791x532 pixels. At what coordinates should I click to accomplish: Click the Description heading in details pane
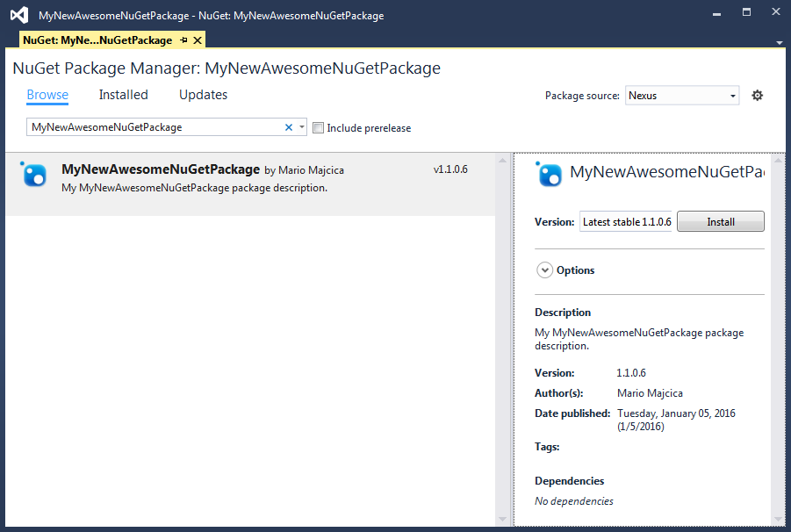[x=563, y=313]
